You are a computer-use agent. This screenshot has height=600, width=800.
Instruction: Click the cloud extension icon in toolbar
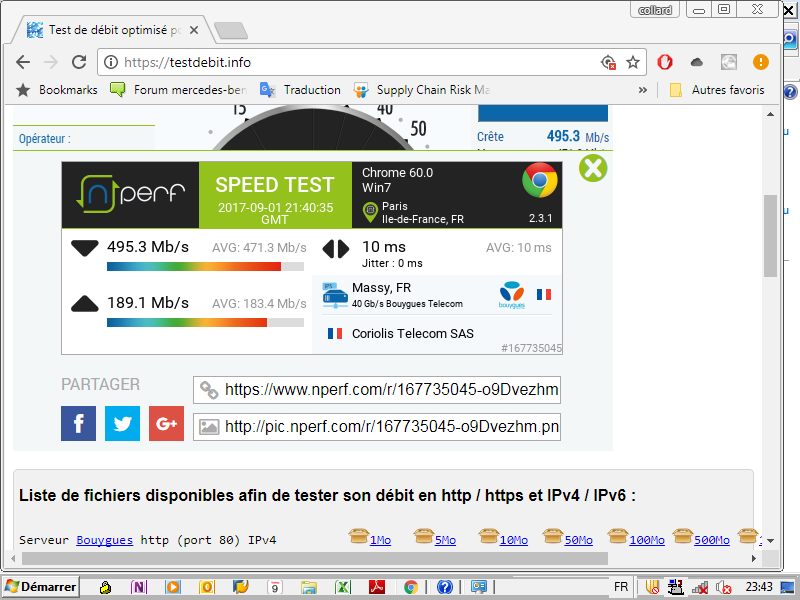point(697,62)
